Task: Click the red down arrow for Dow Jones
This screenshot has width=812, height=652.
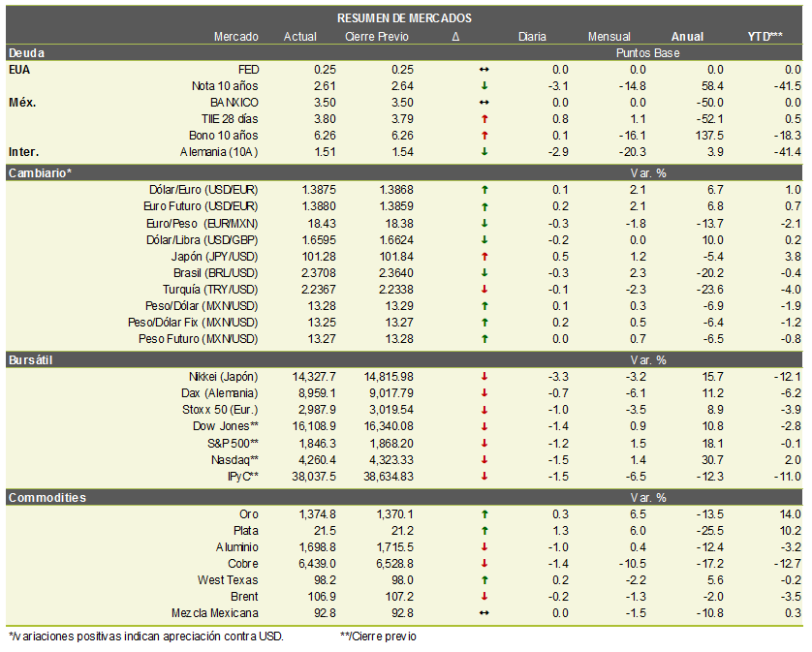Action: click(x=484, y=426)
